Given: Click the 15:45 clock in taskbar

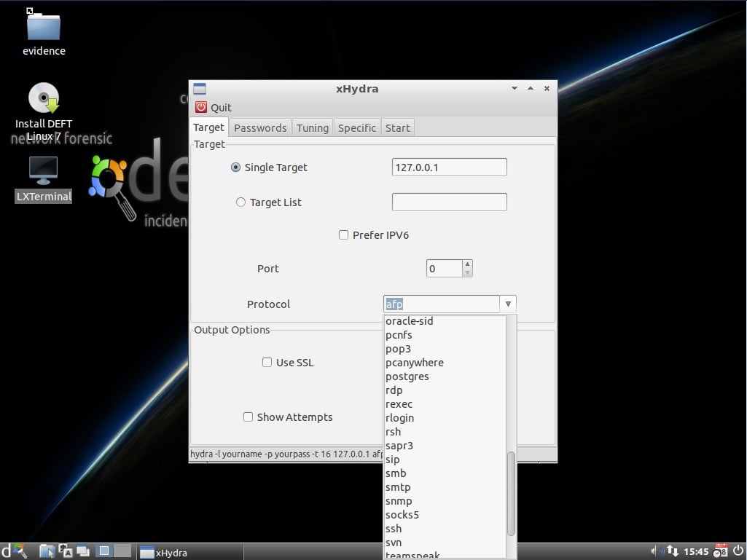Looking at the screenshot, I should click(x=695, y=552).
